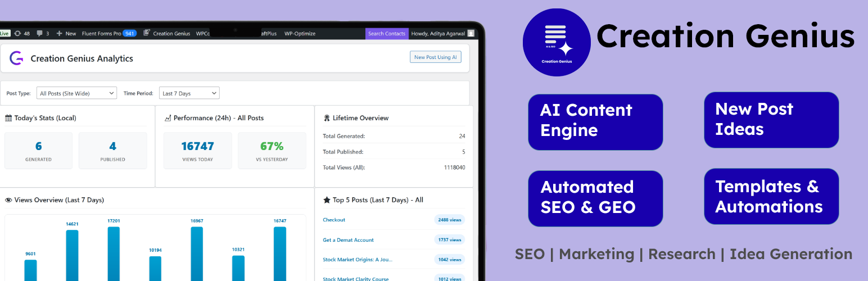Click the award icon beside Lifetime Overview
The height and width of the screenshot is (281, 868).
[327, 118]
